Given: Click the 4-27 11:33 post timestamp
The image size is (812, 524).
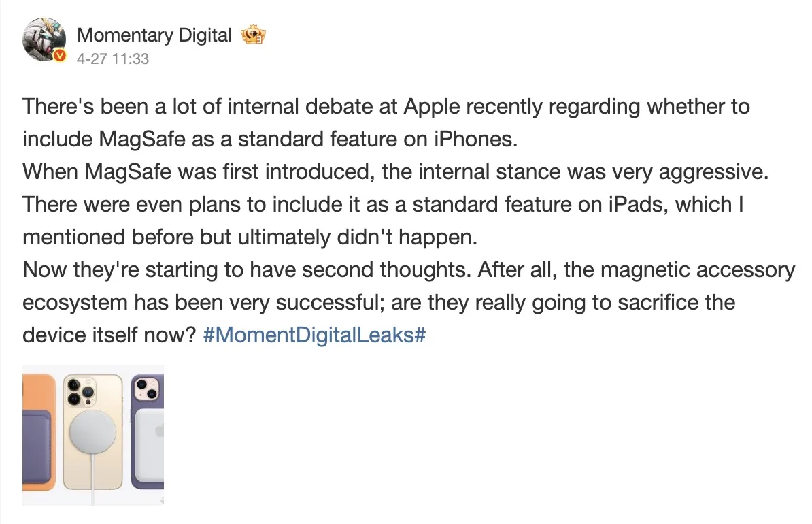Looking at the screenshot, I should 113,59.
